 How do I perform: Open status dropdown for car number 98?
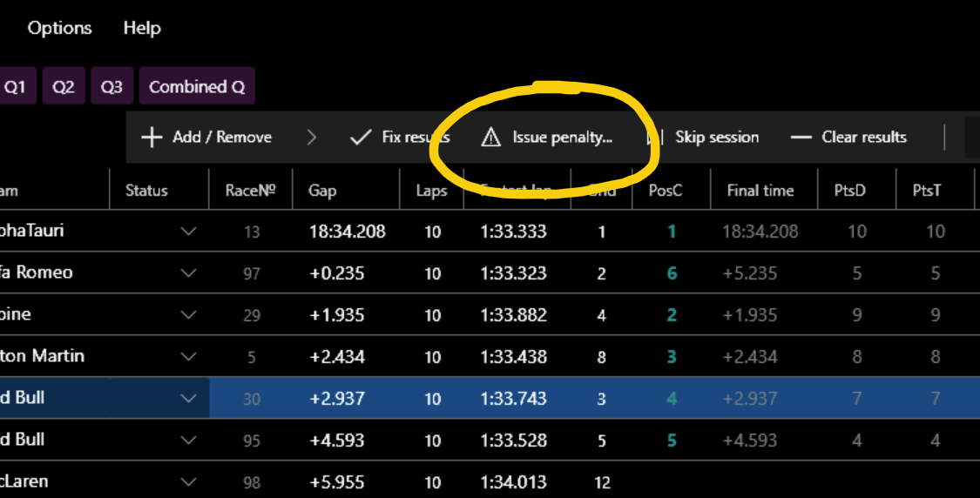pyautogui.click(x=188, y=482)
